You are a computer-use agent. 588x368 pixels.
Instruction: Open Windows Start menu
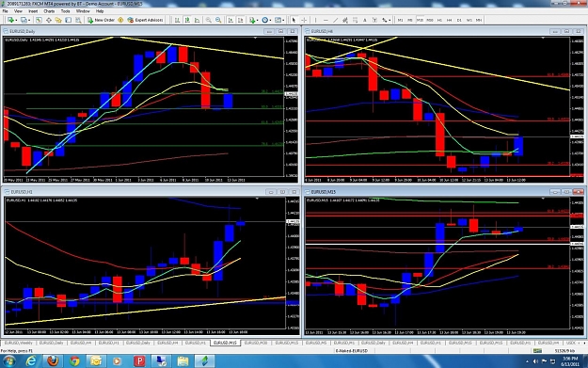[x=9, y=360]
